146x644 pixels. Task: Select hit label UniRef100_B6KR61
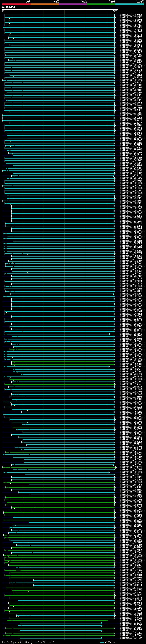pyautogui.click(x=131, y=271)
